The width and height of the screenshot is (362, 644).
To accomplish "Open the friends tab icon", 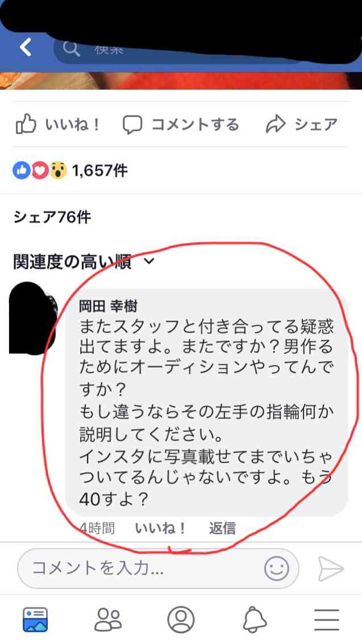I will 108,620.
